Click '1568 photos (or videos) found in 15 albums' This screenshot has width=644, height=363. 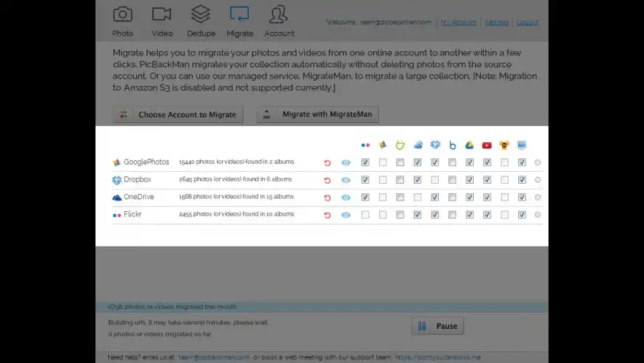tap(236, 196)
